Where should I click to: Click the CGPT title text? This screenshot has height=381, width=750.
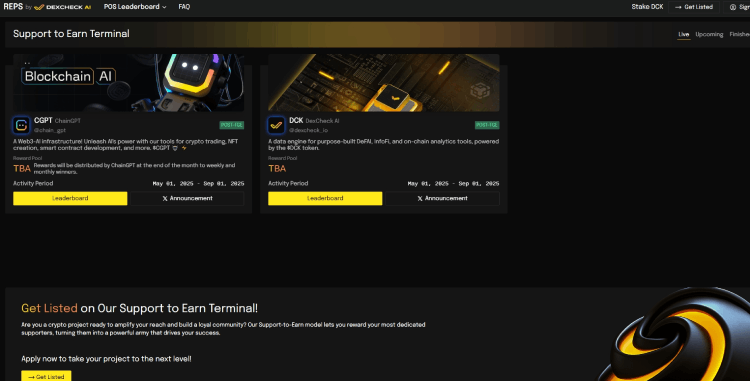coord(43,120)
